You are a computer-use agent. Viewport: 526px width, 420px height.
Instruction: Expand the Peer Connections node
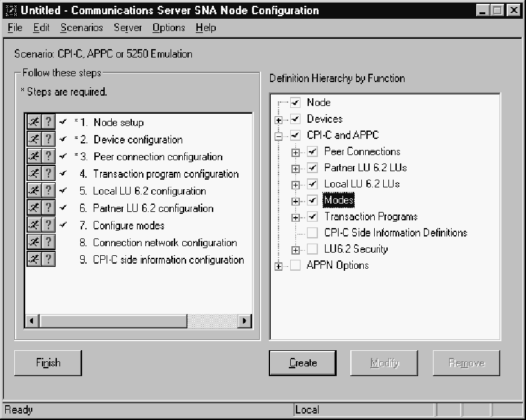tap(295, 152)
